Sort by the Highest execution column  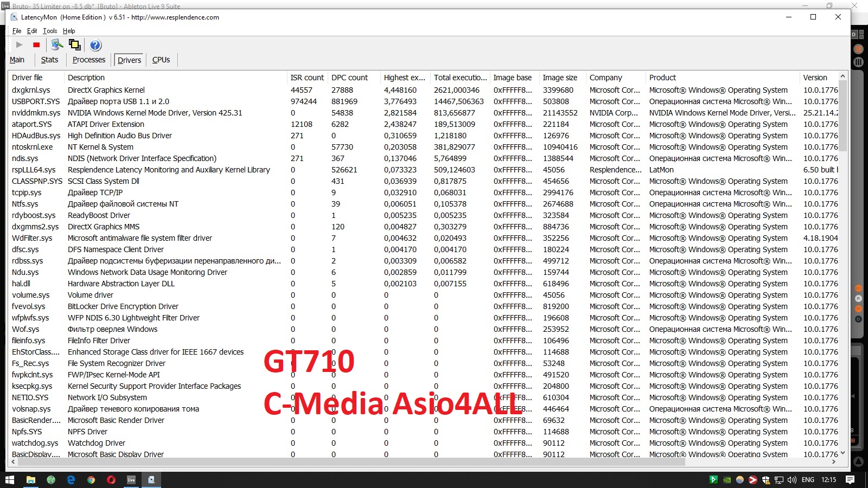pyautogui.click(x=405, y=78)
